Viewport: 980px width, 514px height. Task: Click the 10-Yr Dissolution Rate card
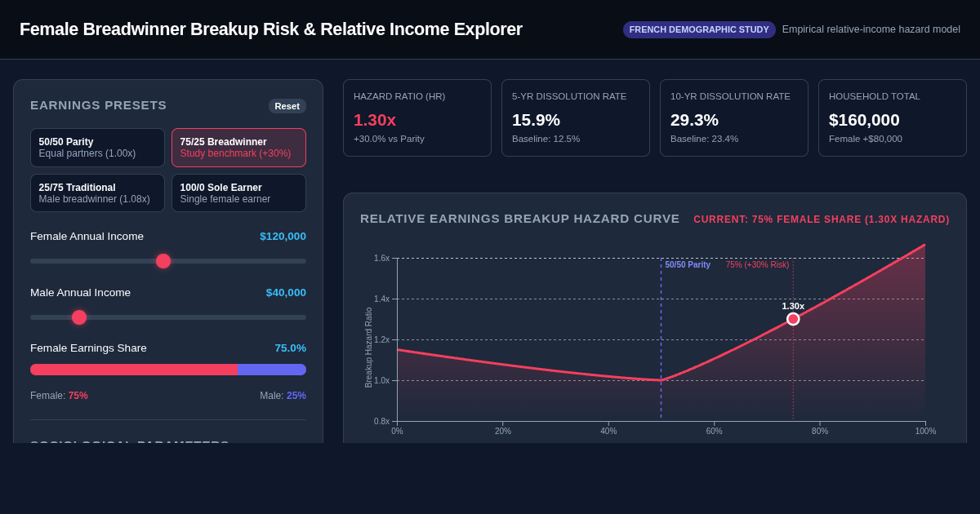pos(734,118)
